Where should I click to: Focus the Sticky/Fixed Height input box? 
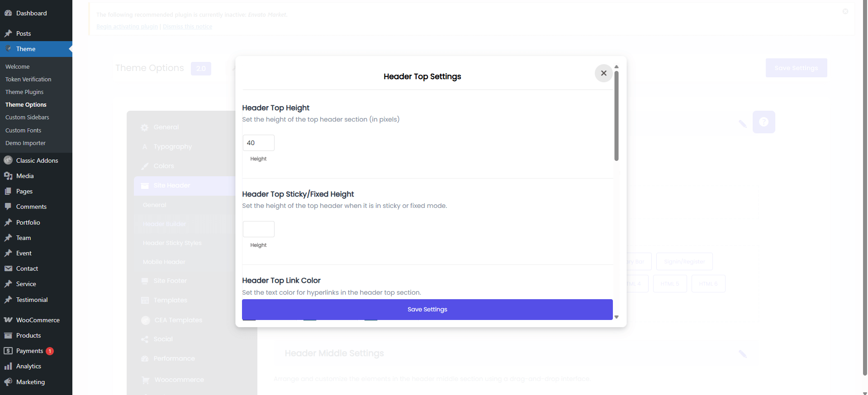coord(258,229)
